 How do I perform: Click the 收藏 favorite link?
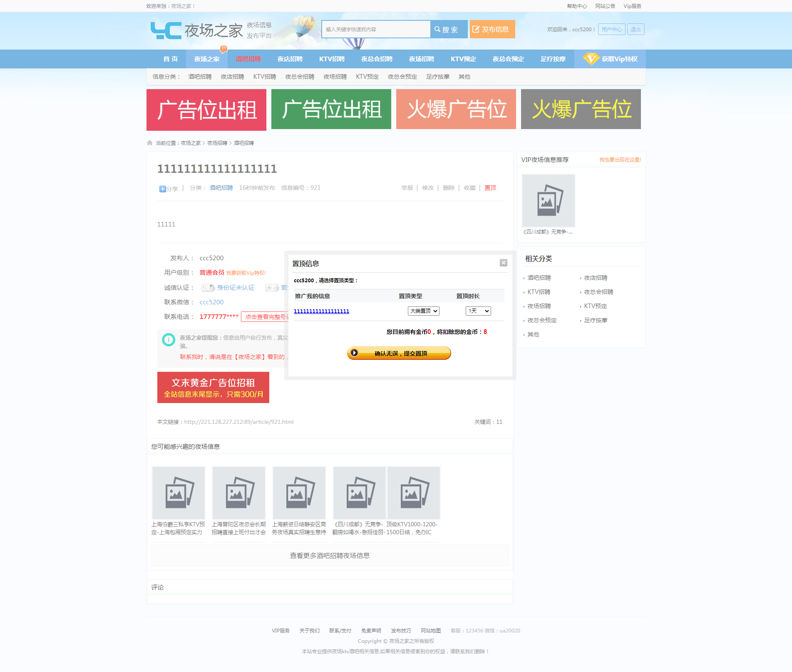[x=469, y=188]
